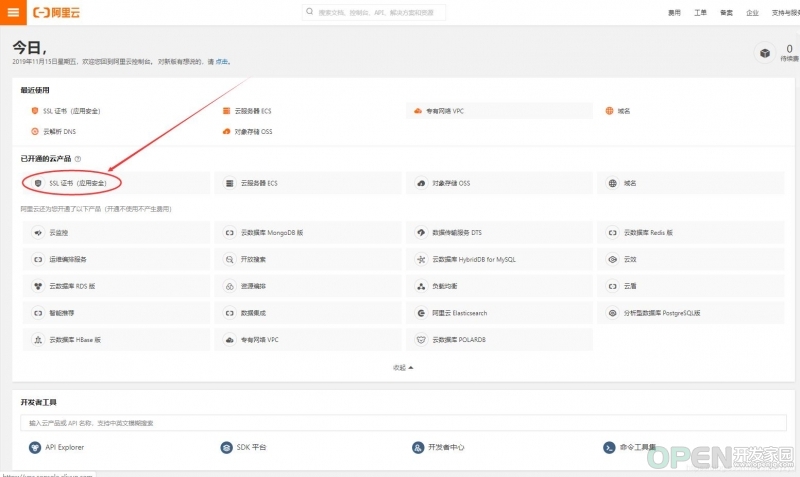Open 云数据库 MongoDB 版

click(308, 233)
